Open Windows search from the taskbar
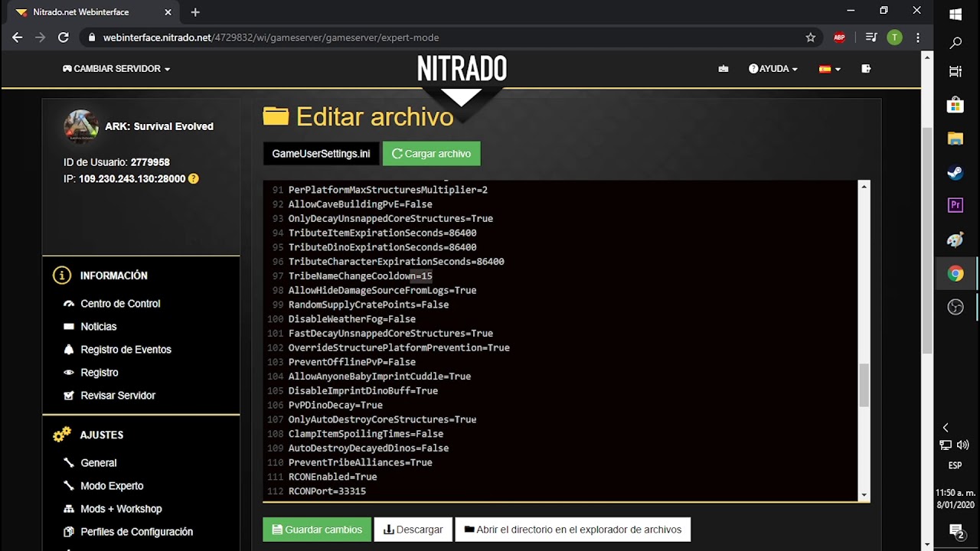Image resolution: width=980 pixels, height=551 pixels. pyautogui.click(x=955, y=44)
